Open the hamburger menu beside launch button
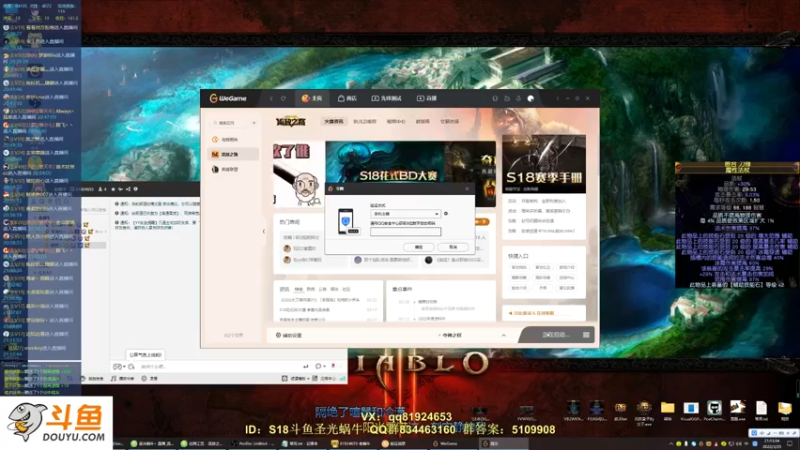 [586, 335]
